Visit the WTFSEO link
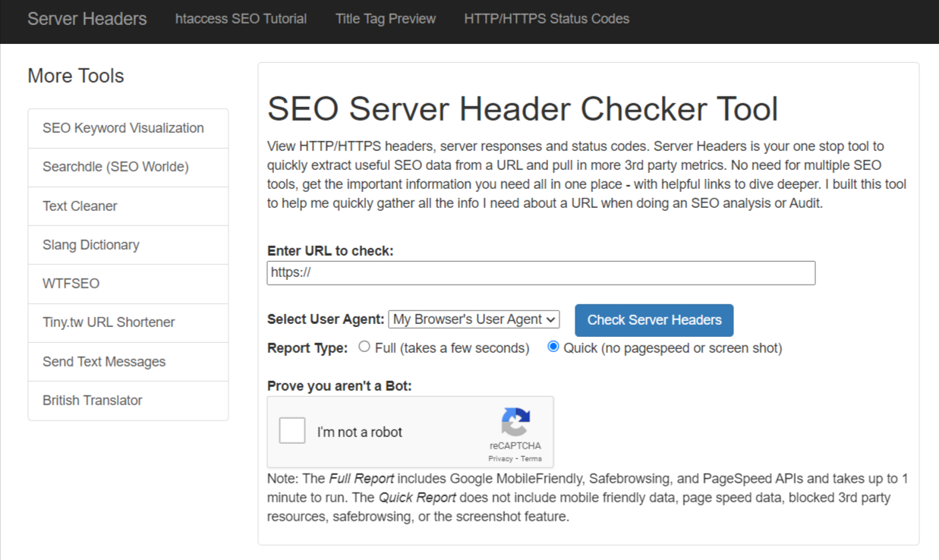Screen dimensions: 939x560 click(x=71, y=283)
